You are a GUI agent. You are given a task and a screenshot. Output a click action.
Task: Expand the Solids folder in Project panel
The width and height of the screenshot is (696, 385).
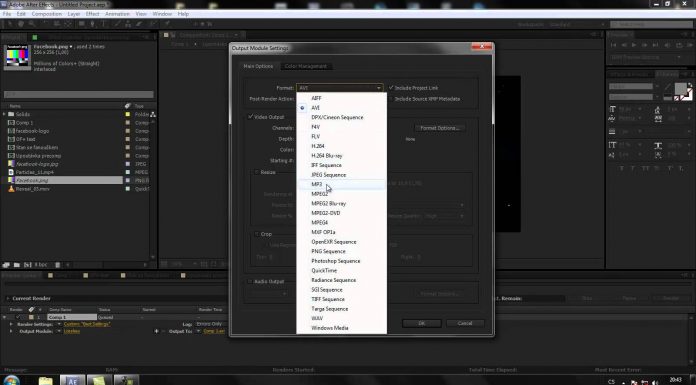coord(4,114)
